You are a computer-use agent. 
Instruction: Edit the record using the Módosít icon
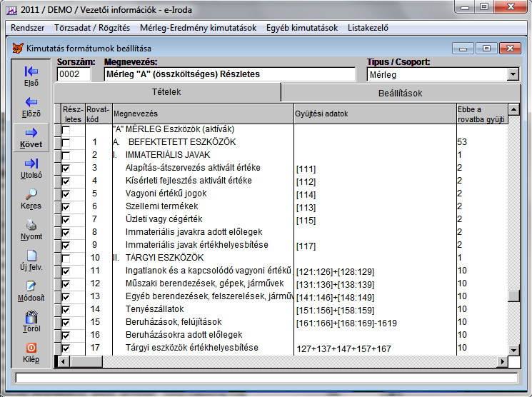[31, 287]
